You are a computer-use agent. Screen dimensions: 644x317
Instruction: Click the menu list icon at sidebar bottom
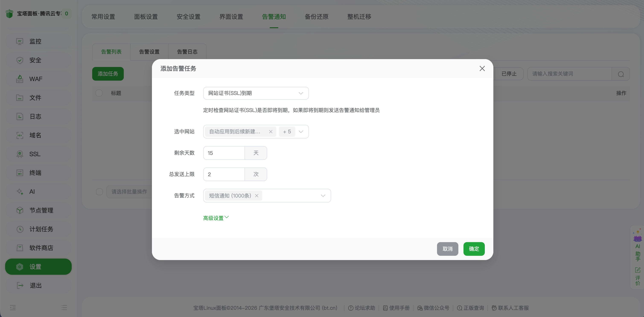pyautogui.click(x=64, y=307)
